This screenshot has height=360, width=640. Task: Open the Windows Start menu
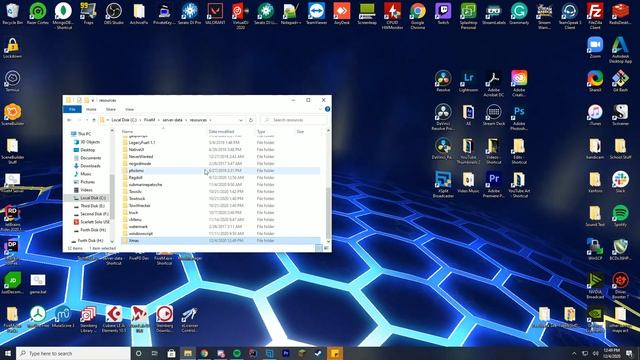(x=8, y=353)
